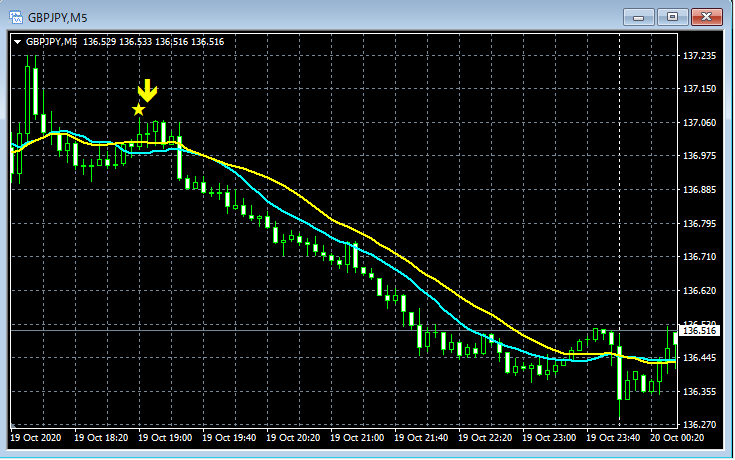Viewport: 735px width, 460px height.
Task: Click the OHLC values 136.529 136.533 136.516 136.516
Action: [x=153, y=42]
